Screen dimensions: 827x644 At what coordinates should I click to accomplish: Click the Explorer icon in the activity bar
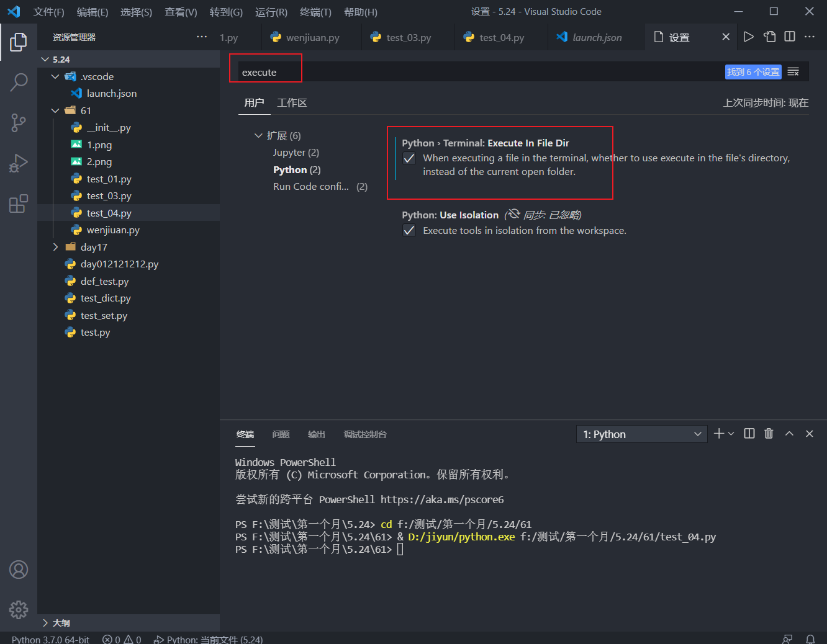coord(19,42)
